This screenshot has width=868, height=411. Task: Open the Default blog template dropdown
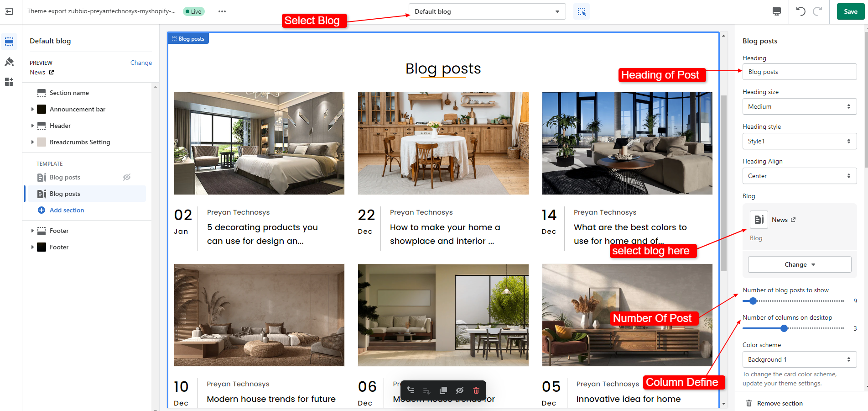click(x=487, y=11)
